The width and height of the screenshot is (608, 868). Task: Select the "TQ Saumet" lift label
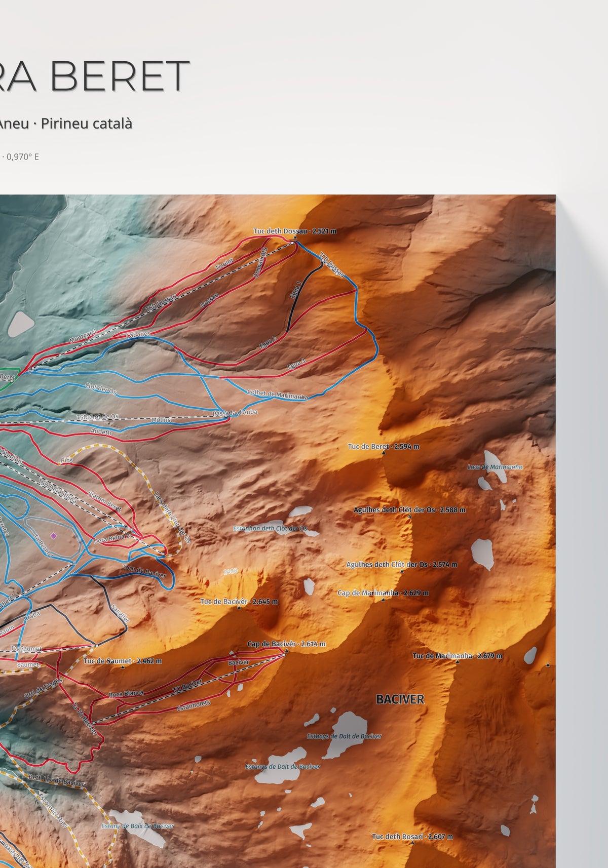27,649
